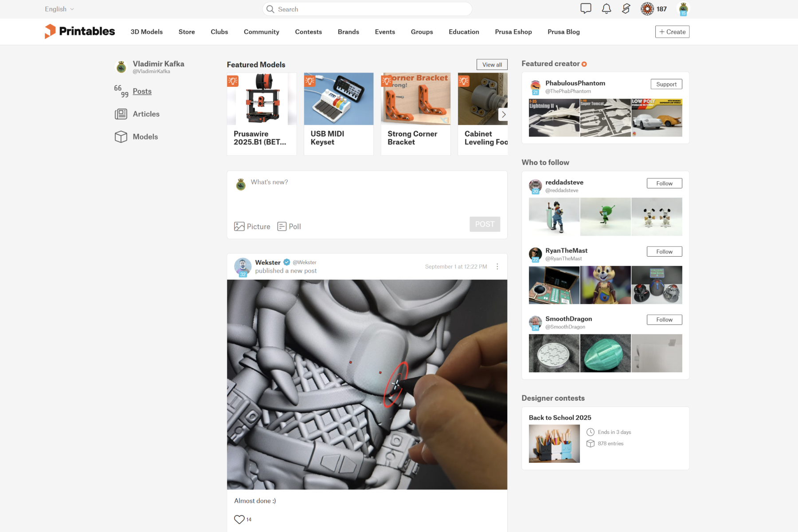Open the messages chat icon

click(586, 8)
